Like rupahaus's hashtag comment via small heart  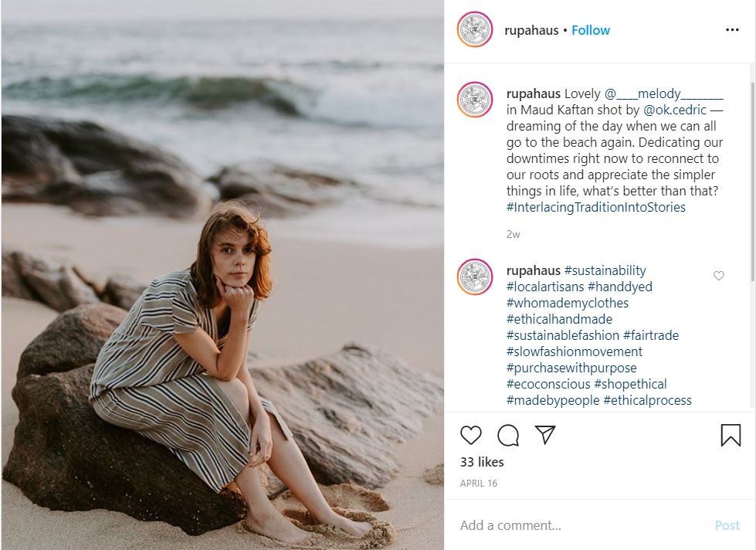coord(719,276)
